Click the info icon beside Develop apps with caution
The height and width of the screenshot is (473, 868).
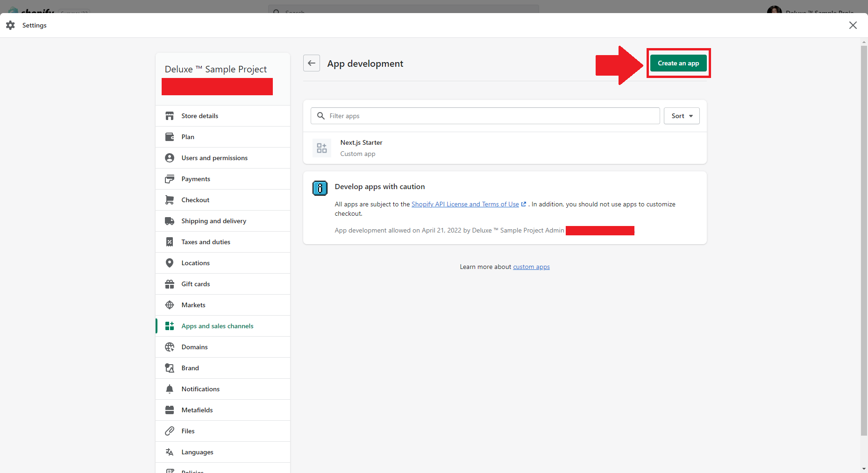point(320,188)
